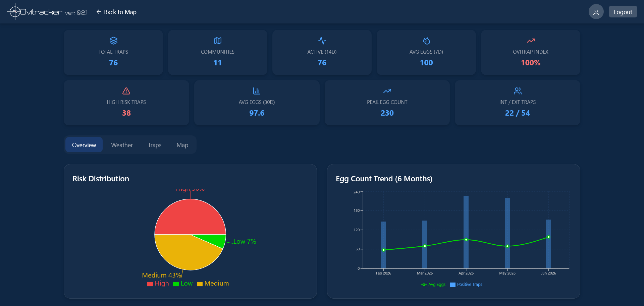644x306 pixels.
Task: Click the Avg Eggs (7D) droplets icon
Action: [x=426, y=41]
